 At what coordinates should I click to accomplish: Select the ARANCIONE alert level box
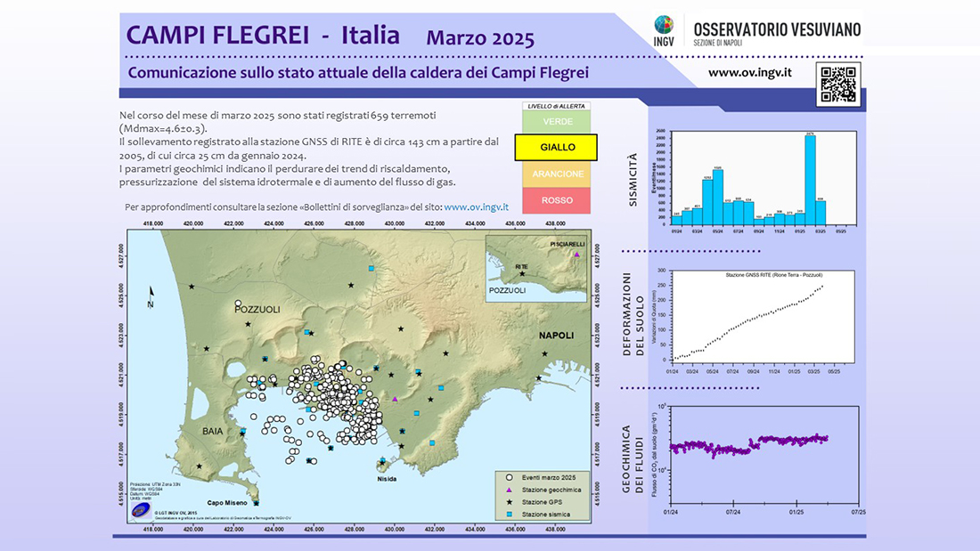point(557,174)
